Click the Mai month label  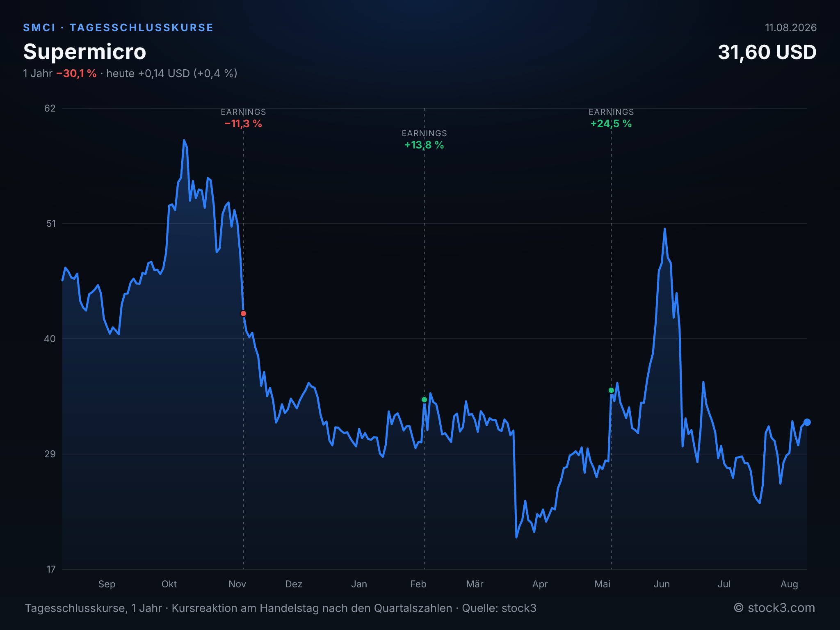tap(603, 584)
